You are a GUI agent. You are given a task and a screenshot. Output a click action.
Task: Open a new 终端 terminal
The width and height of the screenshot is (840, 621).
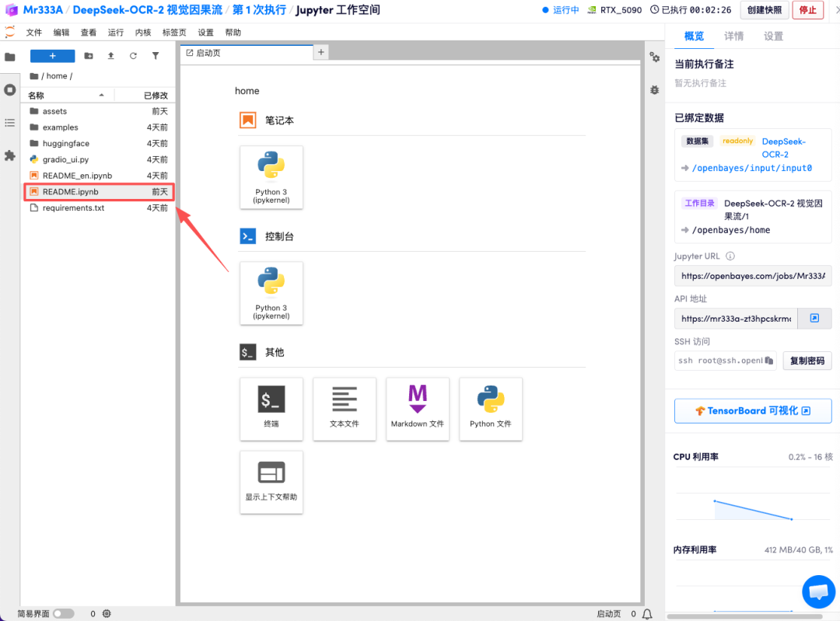pyautogui.click(x=271, y=409)
